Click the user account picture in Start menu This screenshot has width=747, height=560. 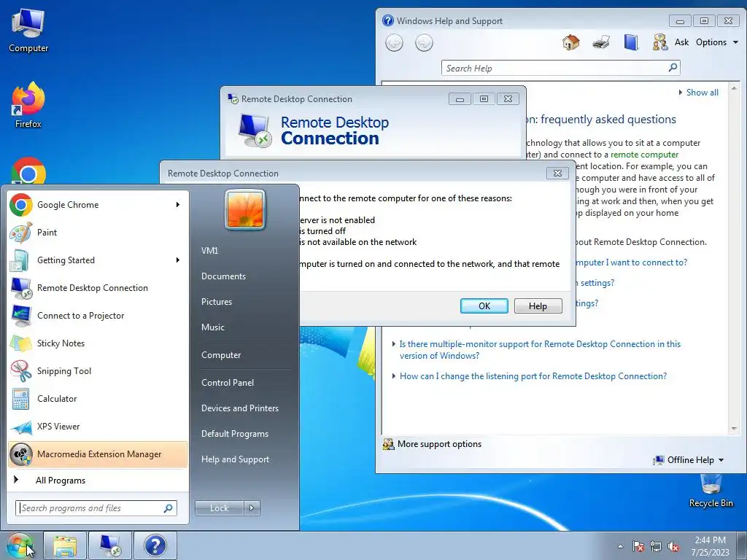245,209
